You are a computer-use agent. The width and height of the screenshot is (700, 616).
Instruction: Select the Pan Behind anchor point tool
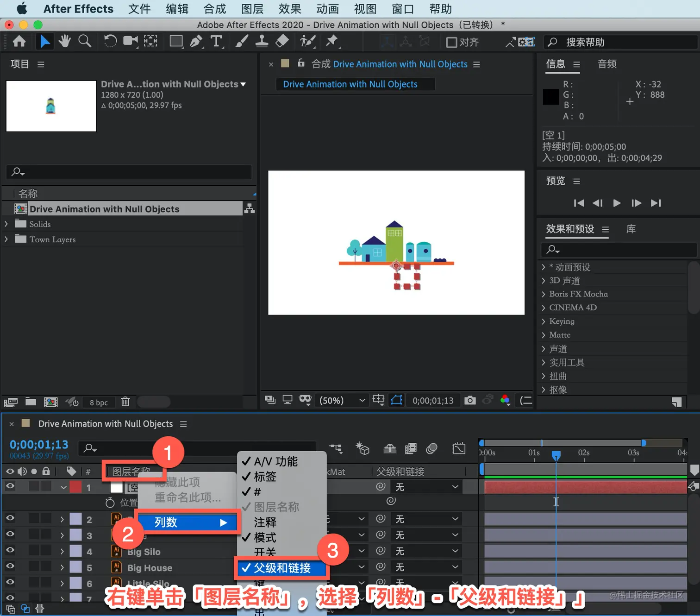pos(150,42)
